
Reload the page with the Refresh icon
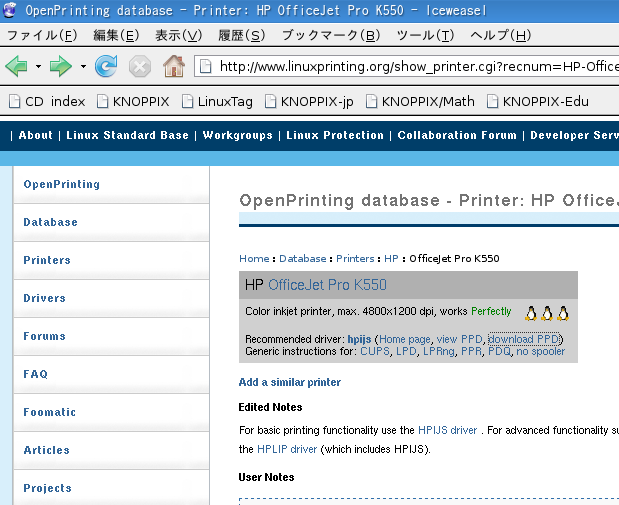tap(106, 66)
